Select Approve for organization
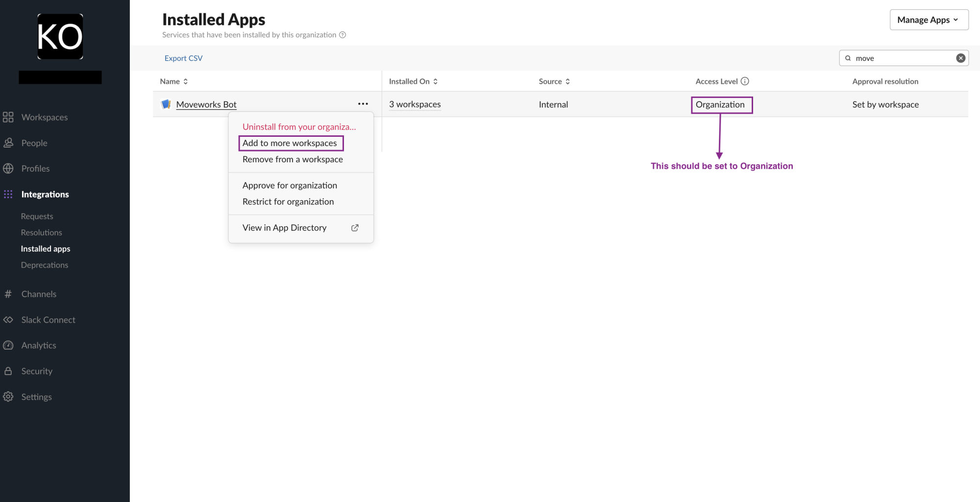980x502 pixels. pos(290,185)
